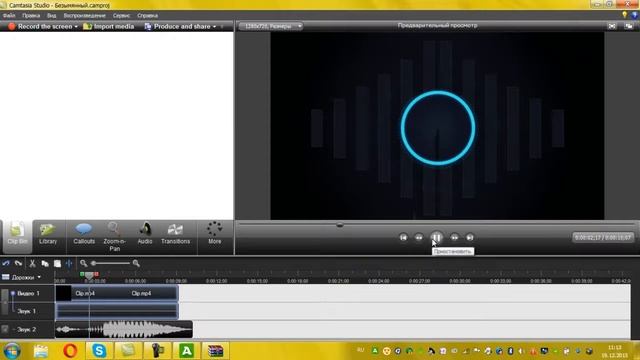Click Record the screen button
The width and height of the screenshot is (640, 360).
[x=40, y=26]
